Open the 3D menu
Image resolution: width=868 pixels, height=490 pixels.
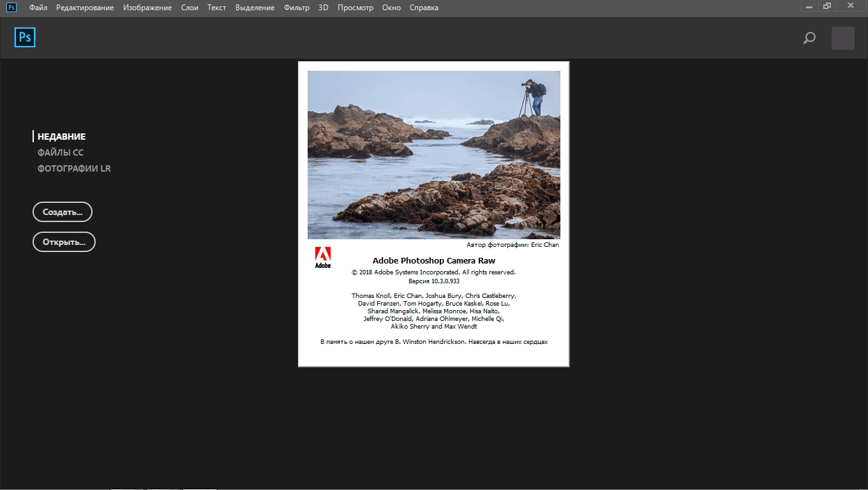click(x=324, y=8)
